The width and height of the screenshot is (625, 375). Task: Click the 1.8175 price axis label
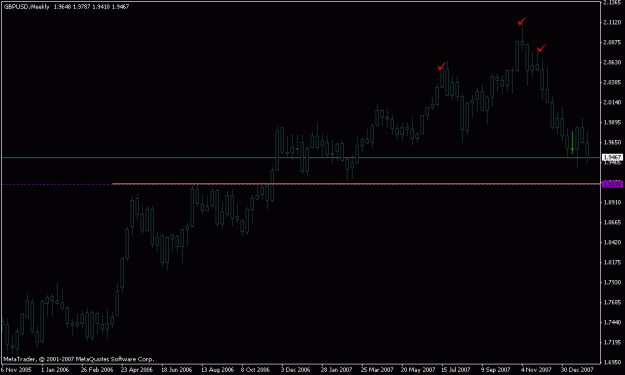[x=612, y=262]
